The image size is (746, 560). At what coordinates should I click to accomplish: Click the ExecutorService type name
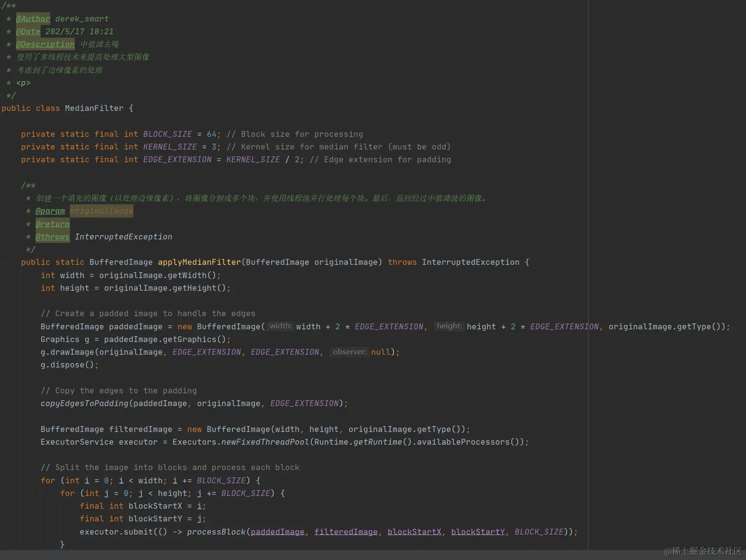point(77,442)
